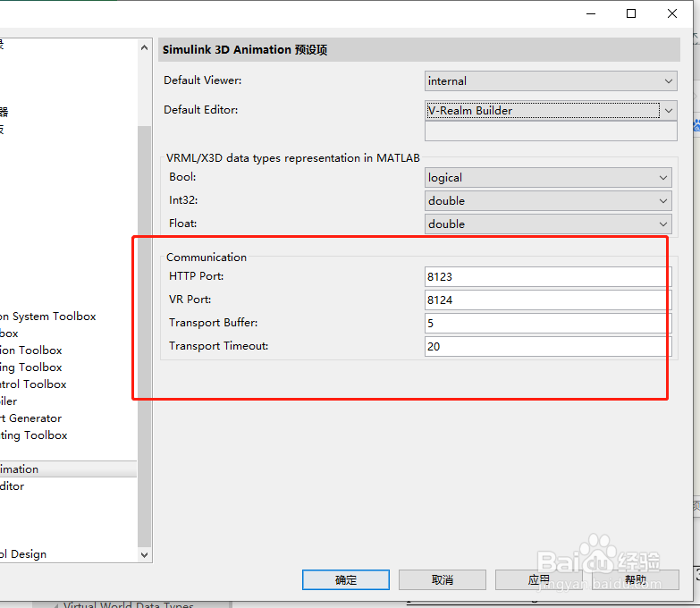Click the HTTP Port input field

[x=548, y=277]
